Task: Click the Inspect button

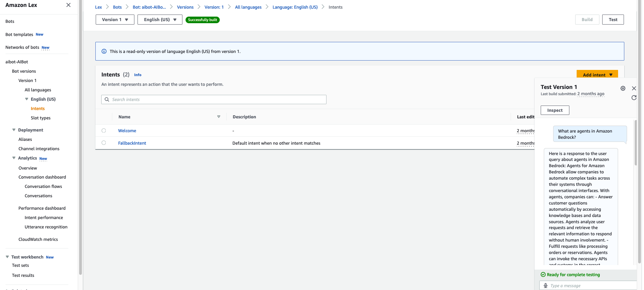Action: coord(555,110)
